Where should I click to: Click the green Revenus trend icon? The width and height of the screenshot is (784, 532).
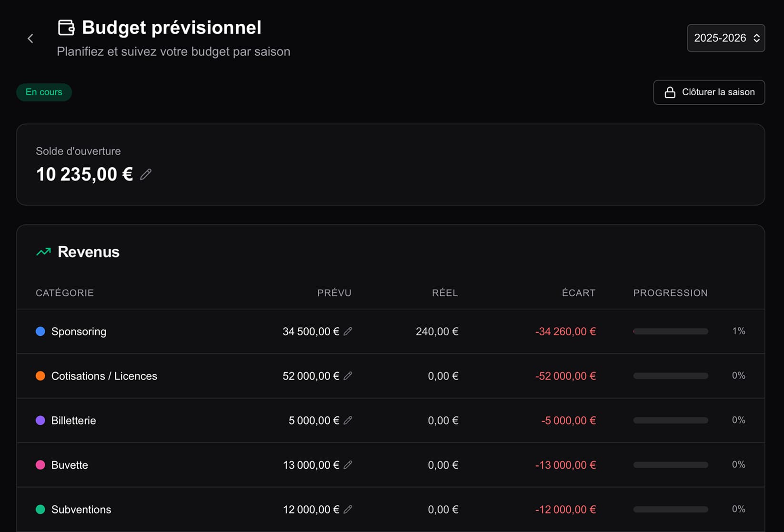43,252
